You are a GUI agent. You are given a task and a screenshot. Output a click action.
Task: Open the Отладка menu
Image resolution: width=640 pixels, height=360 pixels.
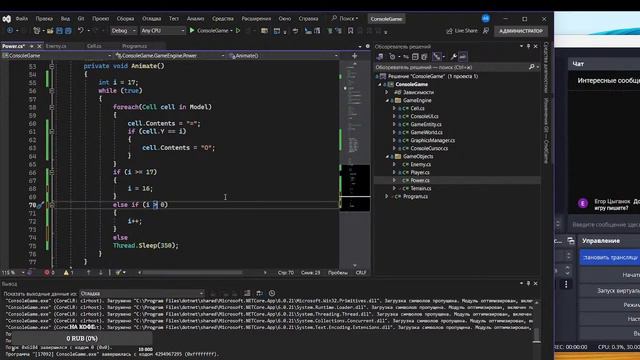[x=151, y=19]
